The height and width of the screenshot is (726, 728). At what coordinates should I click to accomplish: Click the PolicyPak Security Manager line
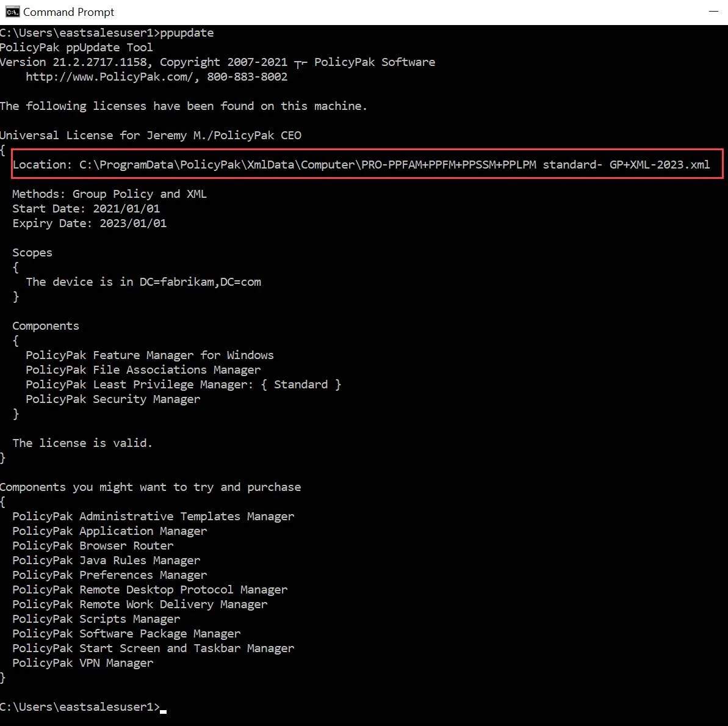click(x=113, y=399)
